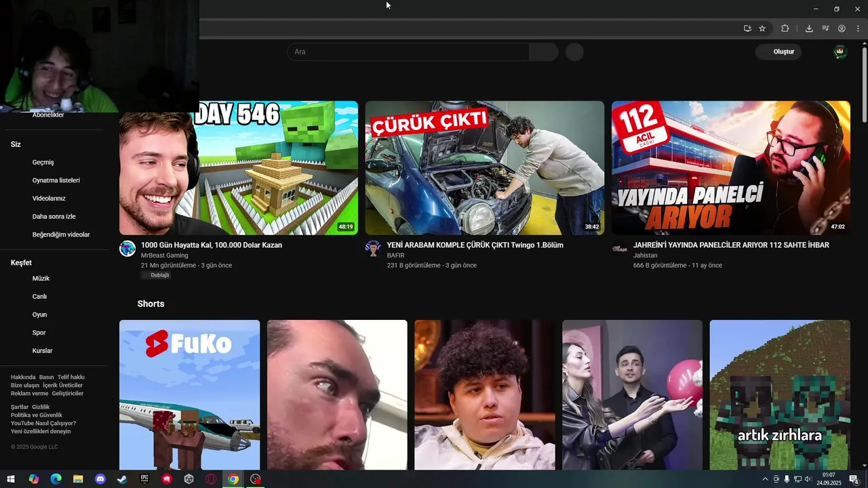The image size is (868, 488).
Task: Open the Windows Start button
Action: point(11,479)
